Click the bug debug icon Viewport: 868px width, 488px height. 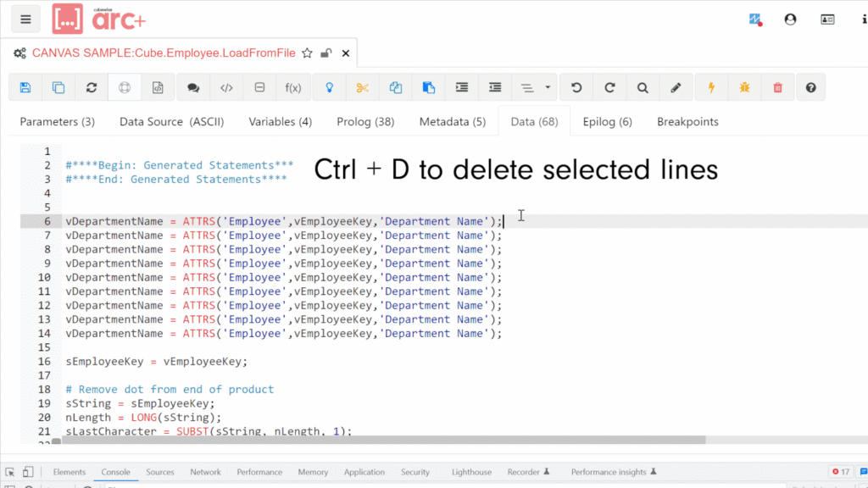click(x=744, y=87)
